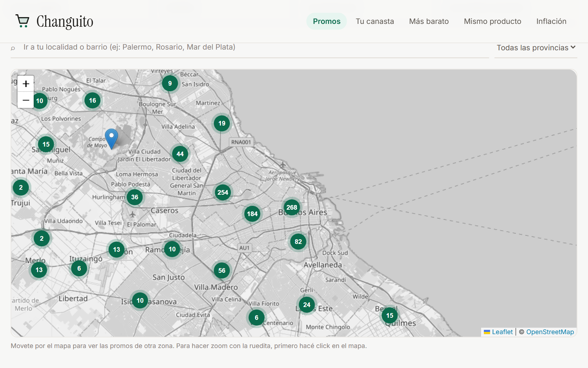This screenshot has width=588, height=368.
Task: Switch to the Promos tab
Action: [326, 21]
